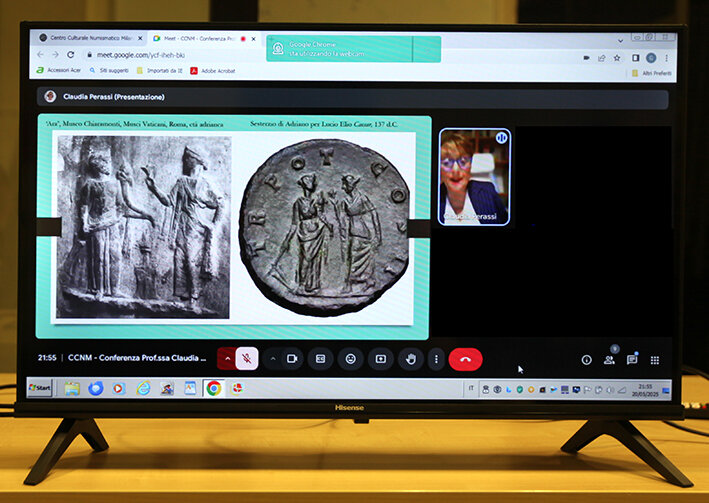Select the Meet CCNM Conferenza tab
Screen dimensions: 709x503
[x=200, y=38]
